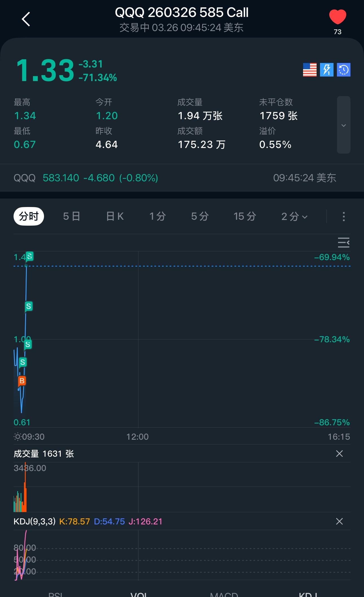Switch to the 日K chart tab
Image resolution: width=364 pixels, height=597 pixels.
pos(115,216)
